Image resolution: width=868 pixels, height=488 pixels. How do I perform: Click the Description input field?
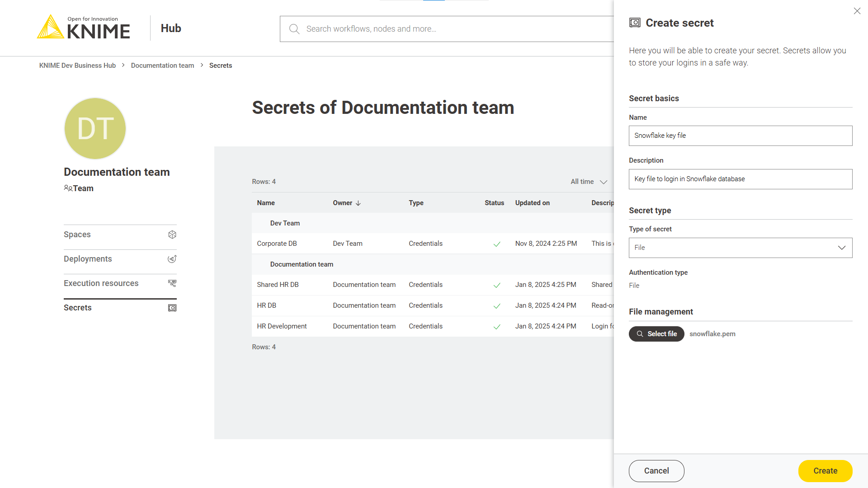(x=740, y=179)
